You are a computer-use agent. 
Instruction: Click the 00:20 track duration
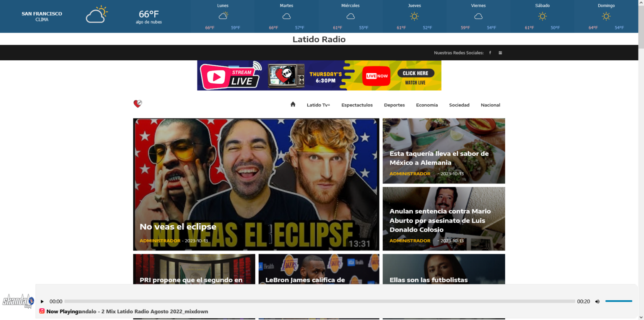[583, 302]
